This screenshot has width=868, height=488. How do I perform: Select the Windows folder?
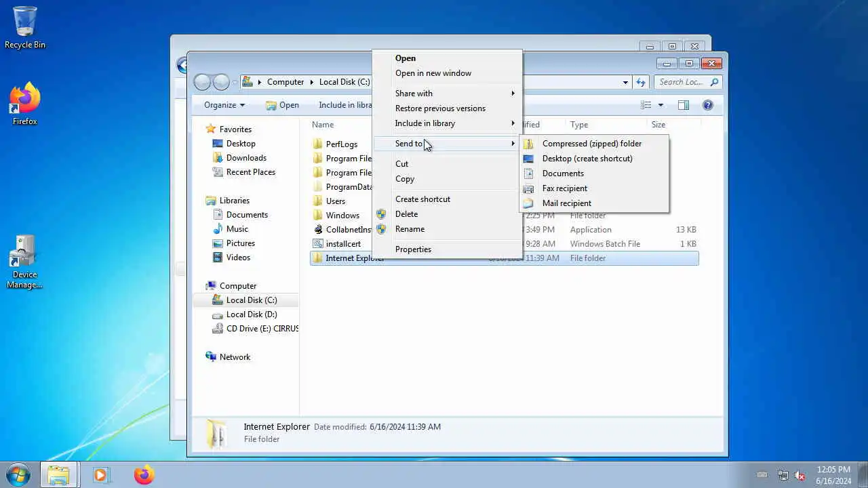coord(342,215)
